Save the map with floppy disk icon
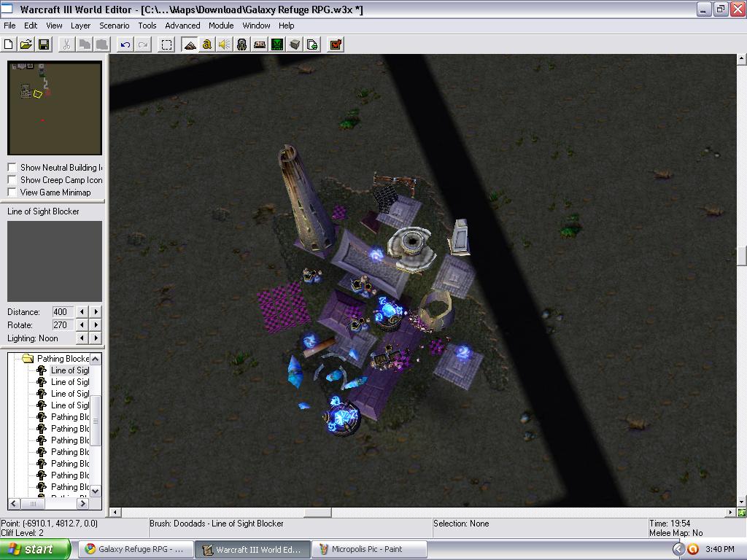Viewport: 747px width, 560px height. pos(44,44)
